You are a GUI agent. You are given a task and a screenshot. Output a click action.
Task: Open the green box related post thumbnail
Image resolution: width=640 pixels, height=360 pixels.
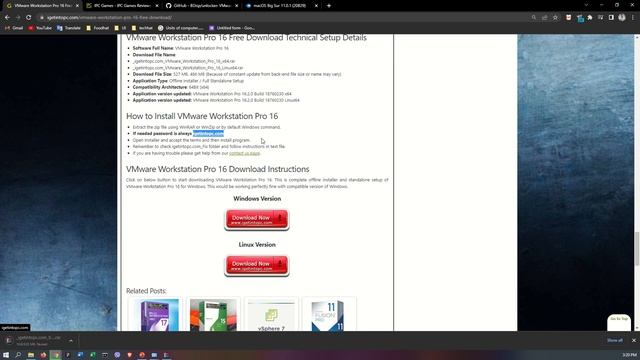pyautogui.click(x=213, y=314)
